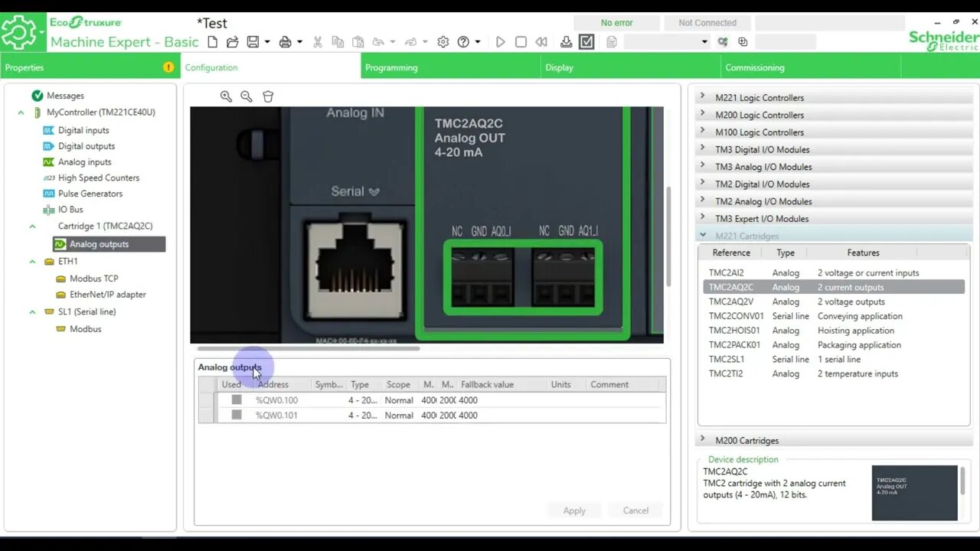980x551 pixels.
Task: Print the project with the printer icon
Action: coord(285,42)
